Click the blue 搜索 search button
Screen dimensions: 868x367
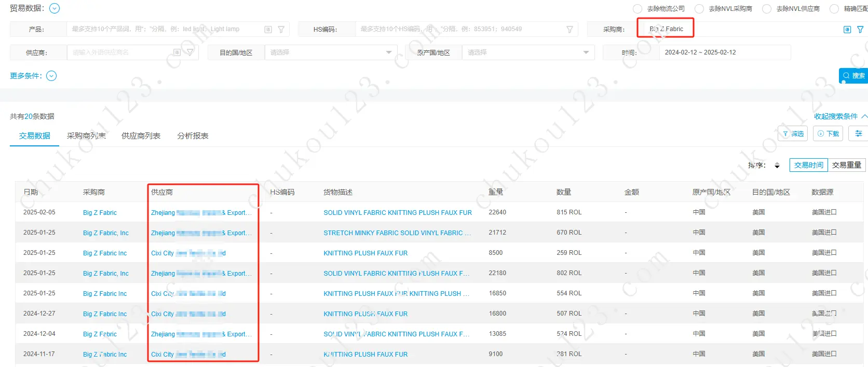pos(854,76)
